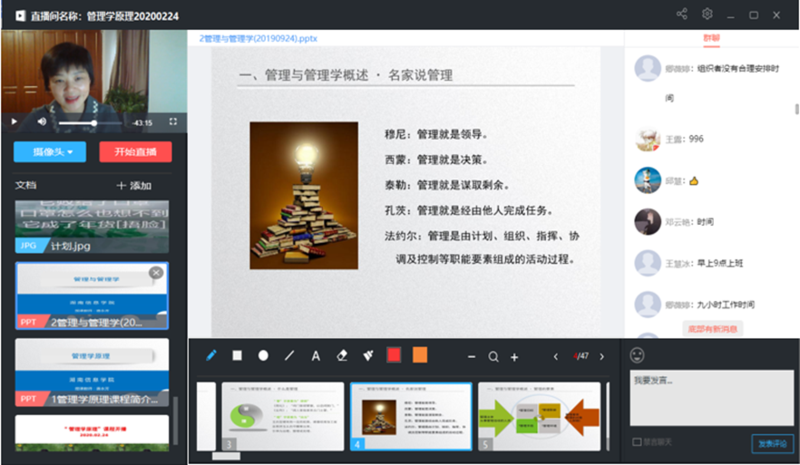Click chat message 九小时工作时间
The width and height of the screenshot is (800, 465).
726,305
